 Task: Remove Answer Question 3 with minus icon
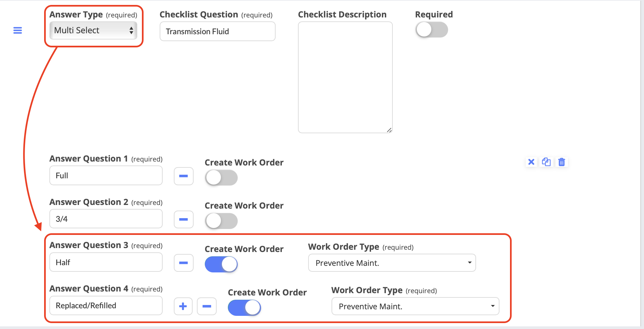pos(183,263)
